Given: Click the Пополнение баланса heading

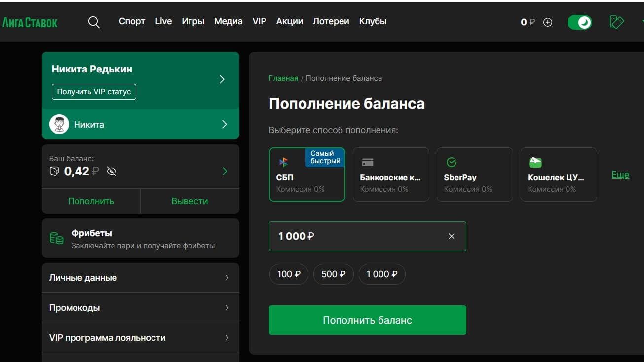Looking at the screenshot, I should point(347,104).
